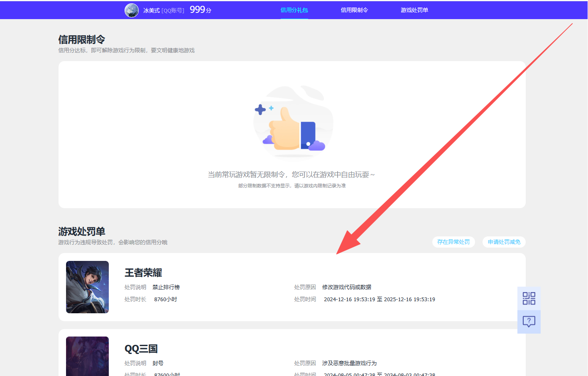Open the 王者荣耀 game cover image
The height and width of the screenshot is (376, 588).
(x=87, y=287)
